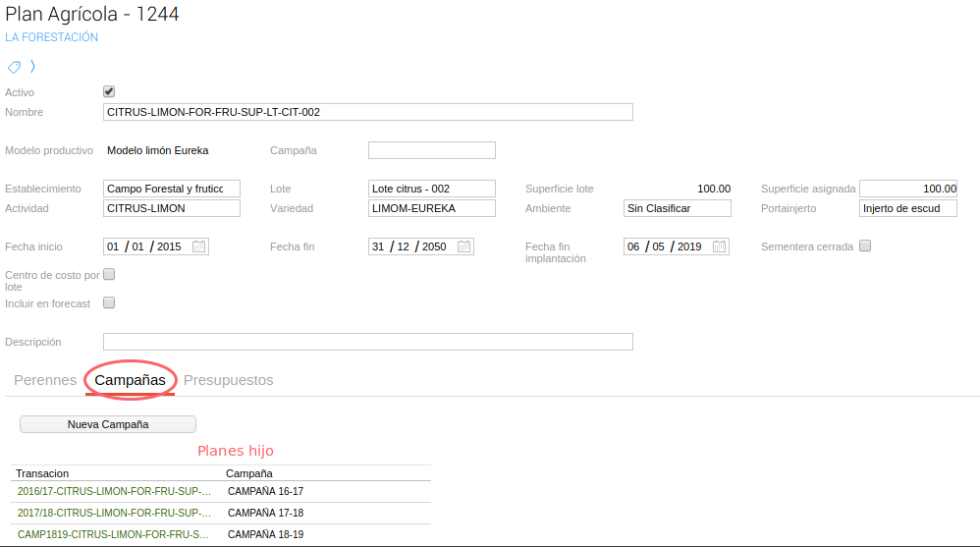The height and width of the screenshot is (547, 980).
Task: Toggle the Incluir en forecast checkbox
Action: tap(109, 302)
